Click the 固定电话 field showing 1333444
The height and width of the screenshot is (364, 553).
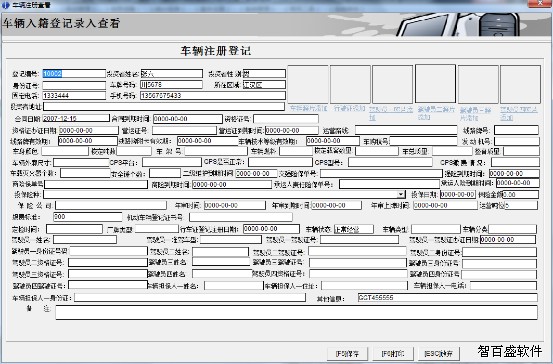(74, 96)
